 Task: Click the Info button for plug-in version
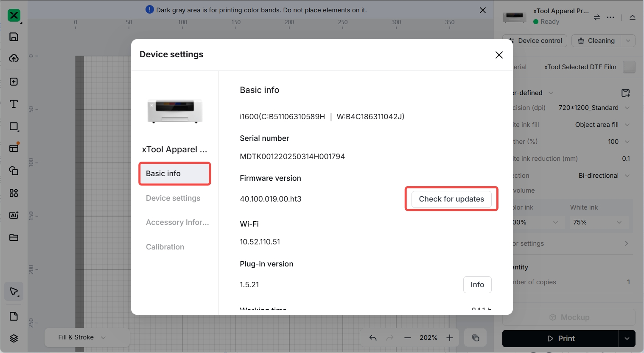coord(477,285)
